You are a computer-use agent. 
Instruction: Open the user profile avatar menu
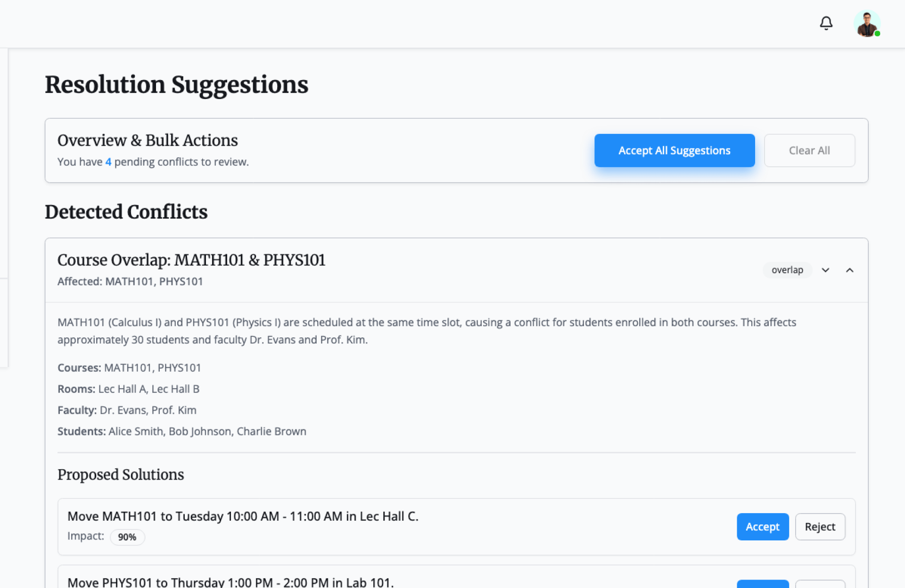tap(866, 24)
